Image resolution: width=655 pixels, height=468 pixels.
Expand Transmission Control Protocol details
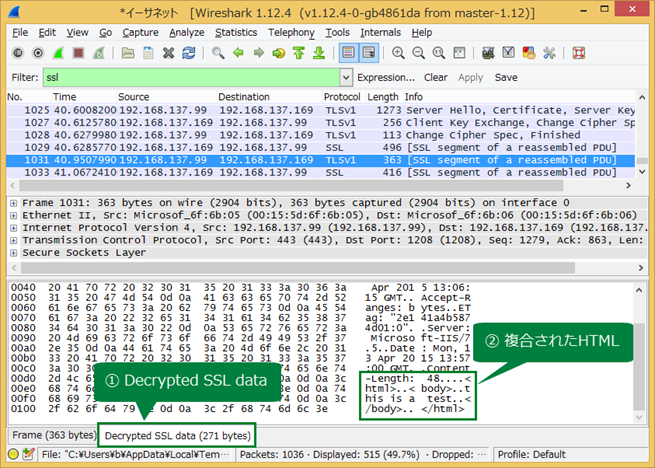point(14,241)
